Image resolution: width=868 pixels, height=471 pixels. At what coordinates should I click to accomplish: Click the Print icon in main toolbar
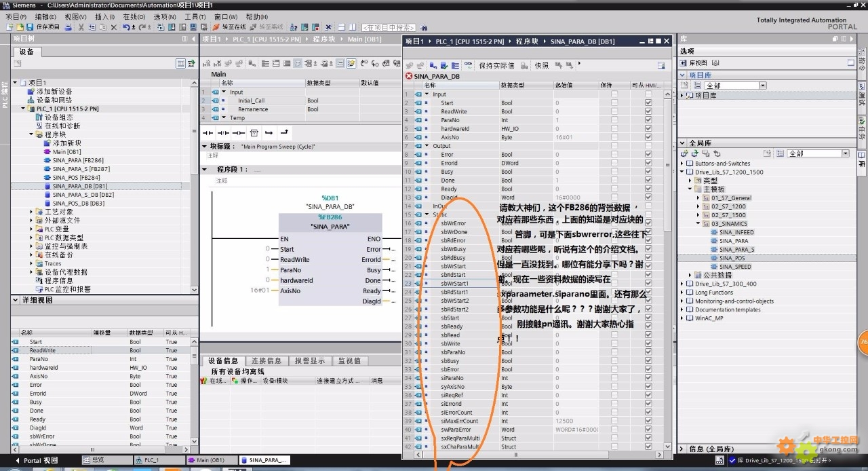[x=69, y=27]
